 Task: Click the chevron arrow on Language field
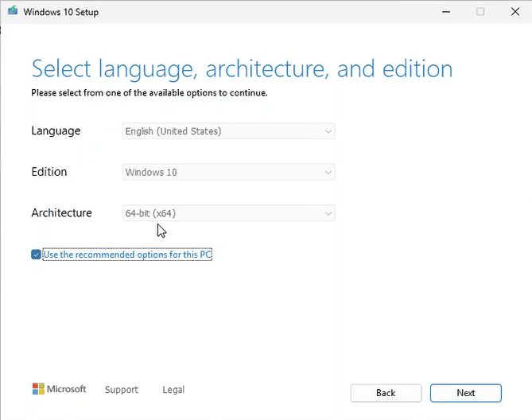[x=327, y=131]
